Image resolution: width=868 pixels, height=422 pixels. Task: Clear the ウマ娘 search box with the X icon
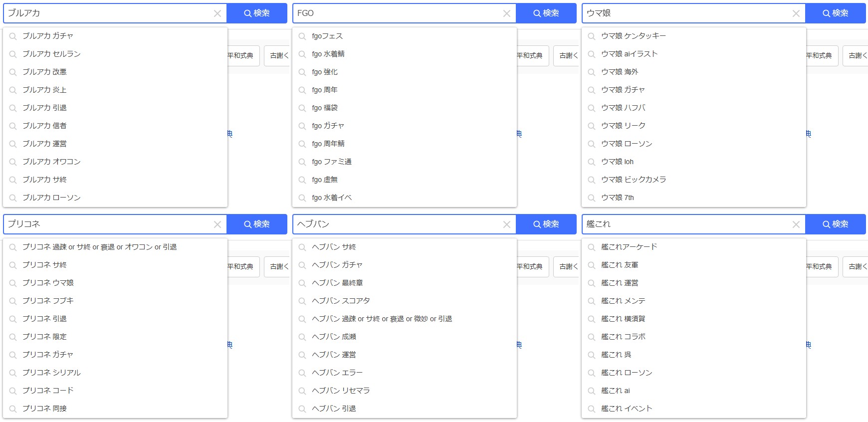(796, 13)
